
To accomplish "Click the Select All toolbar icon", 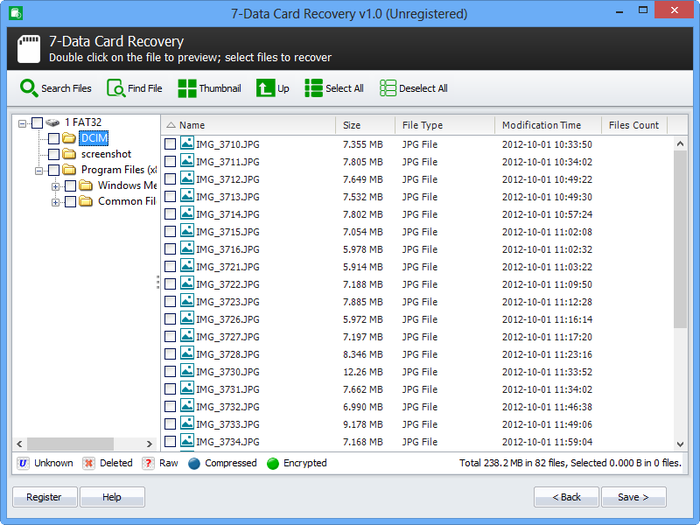I will tap(313, 88).
